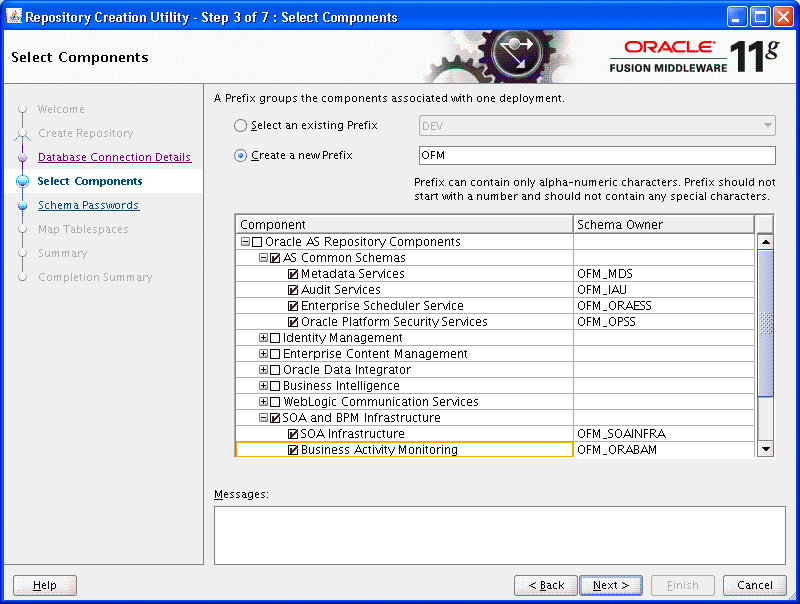
Task: Edit the new prefix field containing OFM
Action: [597, 155]
